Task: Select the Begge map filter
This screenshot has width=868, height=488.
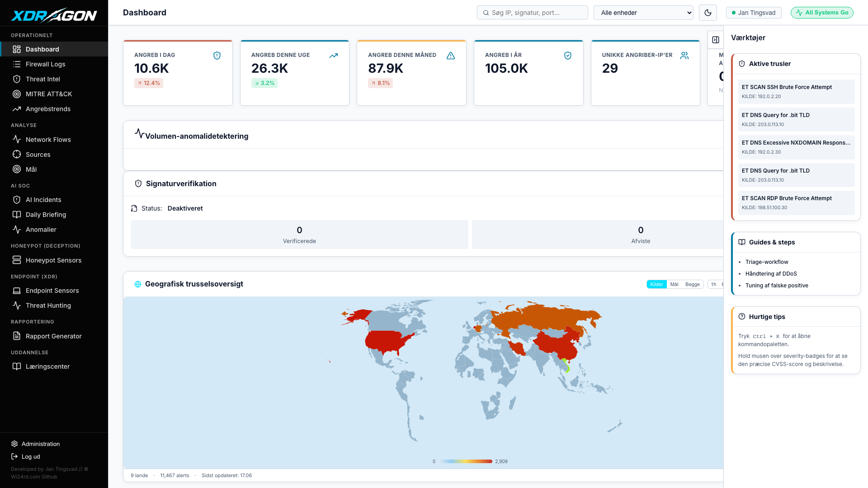Action: (x=692, y=284)
